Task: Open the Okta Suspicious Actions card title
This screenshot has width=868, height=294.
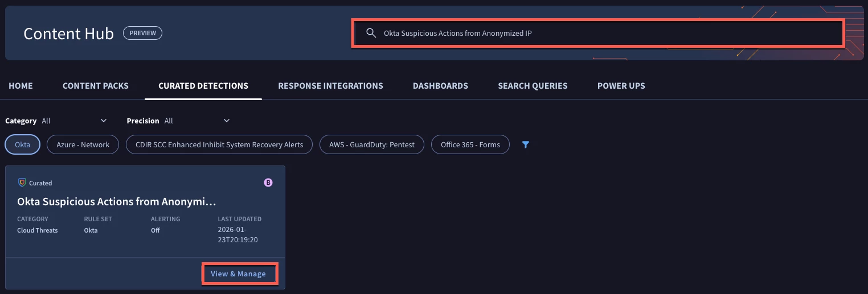Action: point(117,202)
